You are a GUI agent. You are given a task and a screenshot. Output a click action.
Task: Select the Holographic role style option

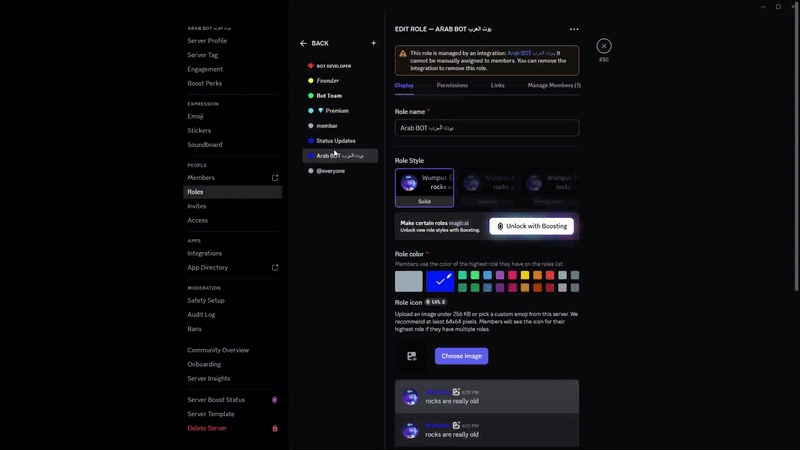pos(549,188)
